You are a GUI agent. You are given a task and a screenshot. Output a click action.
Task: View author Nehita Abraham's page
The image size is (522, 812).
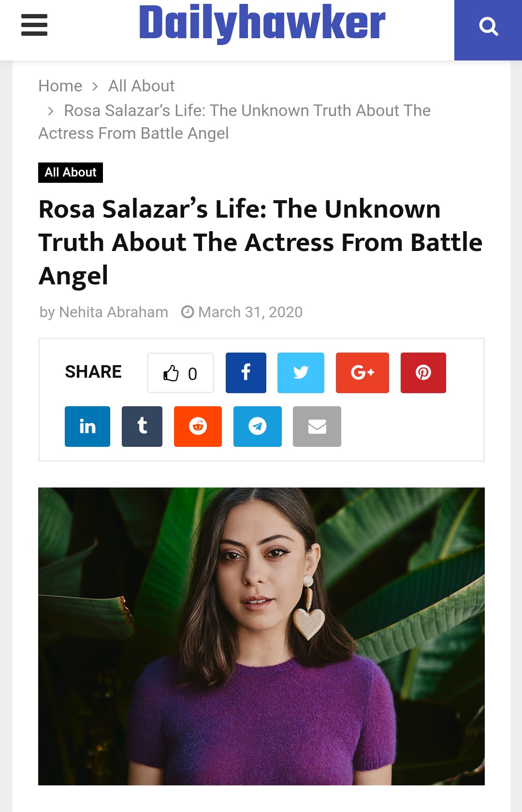pyautogui.click(x=113, y=312)
